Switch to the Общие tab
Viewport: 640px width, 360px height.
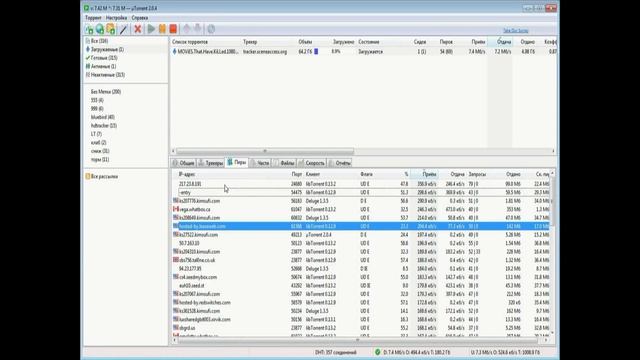[x=183, y=163]
